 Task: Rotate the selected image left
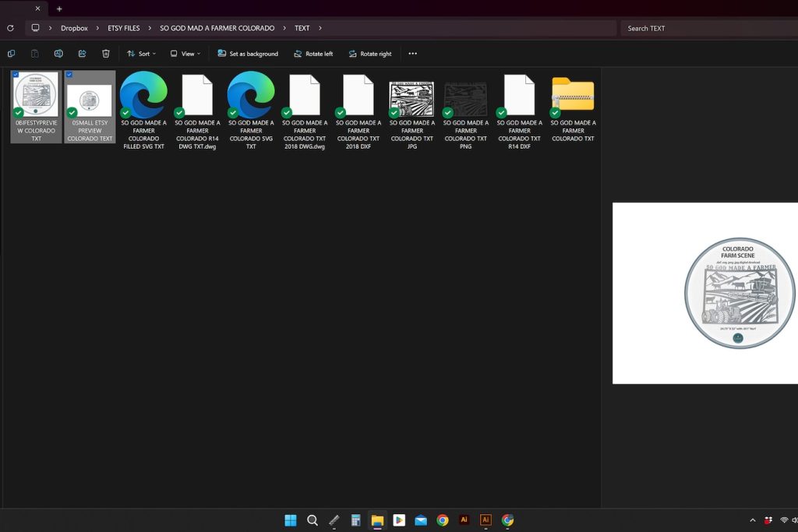pyautogui.click(x=313, y=54)
